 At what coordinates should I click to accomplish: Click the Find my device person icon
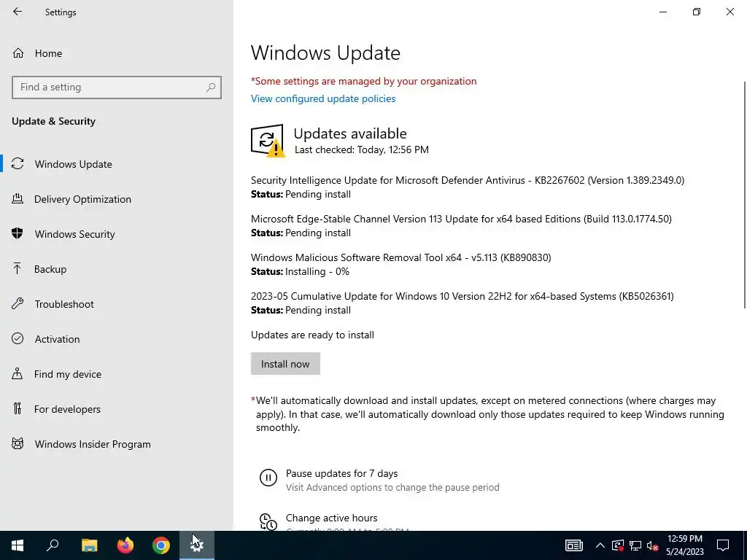click(x=18, y=373)
